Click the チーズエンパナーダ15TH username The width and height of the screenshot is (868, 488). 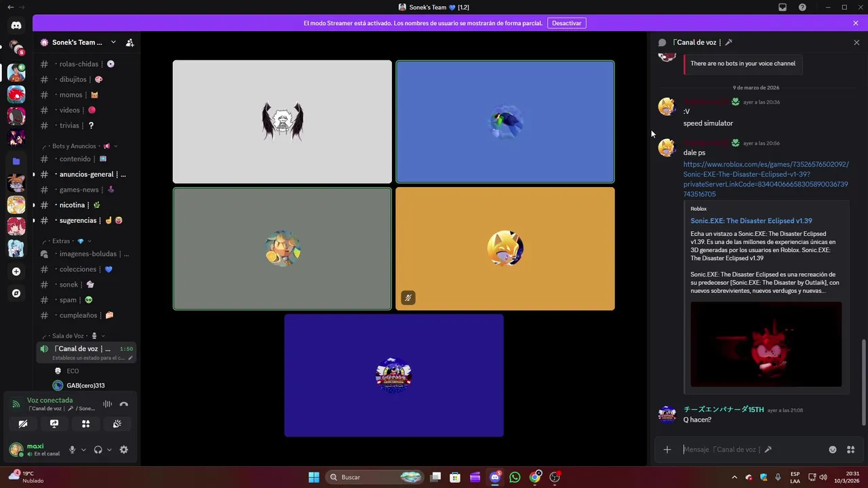(724, 409)
